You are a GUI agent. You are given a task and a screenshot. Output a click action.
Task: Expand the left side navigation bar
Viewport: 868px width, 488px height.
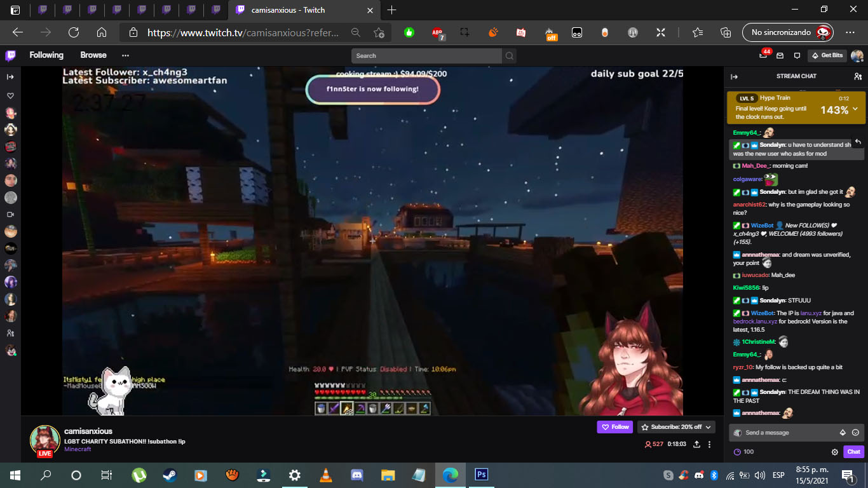[11, 77]
